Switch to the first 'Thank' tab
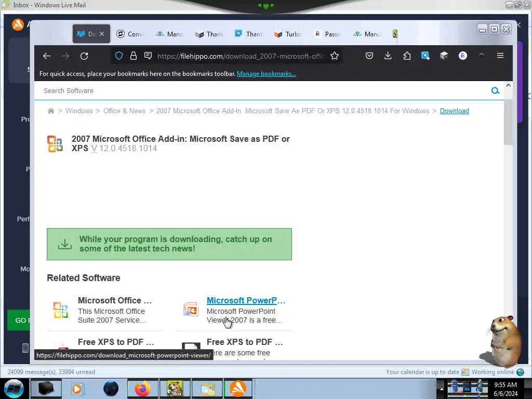This screenshot has height=399, width=532. pos(209,34)
